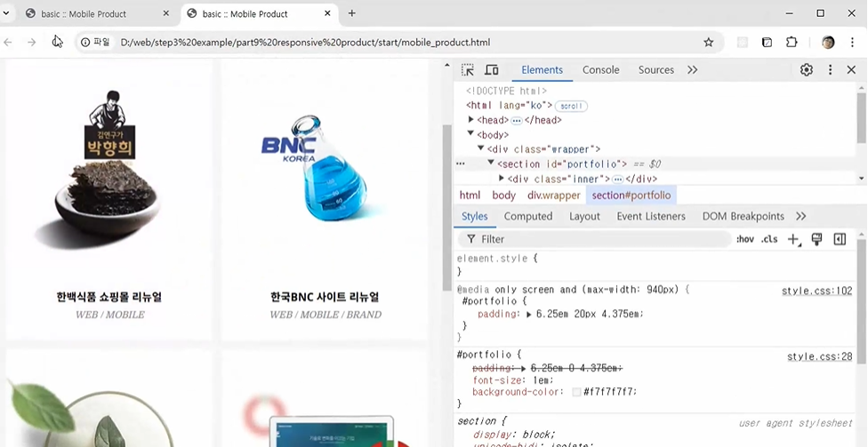Toggle the device toolbar icon
Viewport: 868px width, 447px height.
tap(492, 69)
